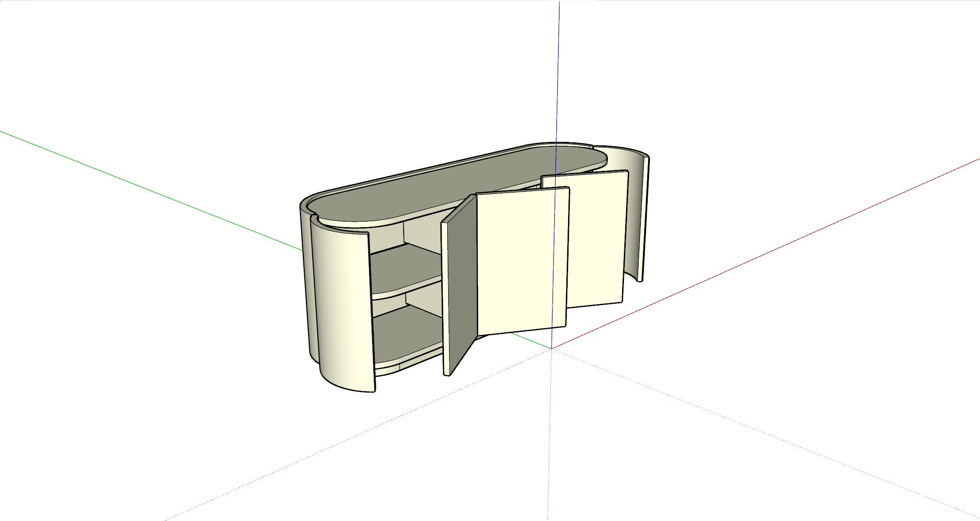This screenshot has height=521, width=980.
Task: Click the dotted blue axis below origin
Action: click(549, 433)
